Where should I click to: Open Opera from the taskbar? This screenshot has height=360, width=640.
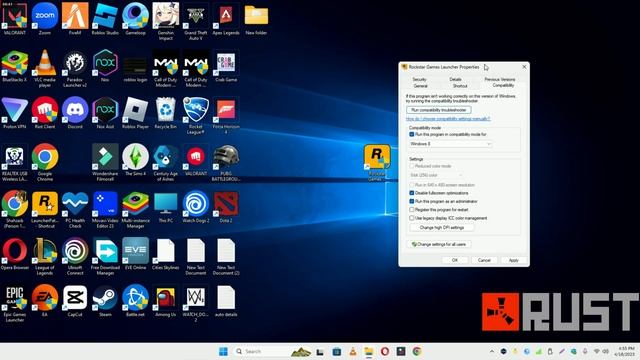[x=385, y=351]
